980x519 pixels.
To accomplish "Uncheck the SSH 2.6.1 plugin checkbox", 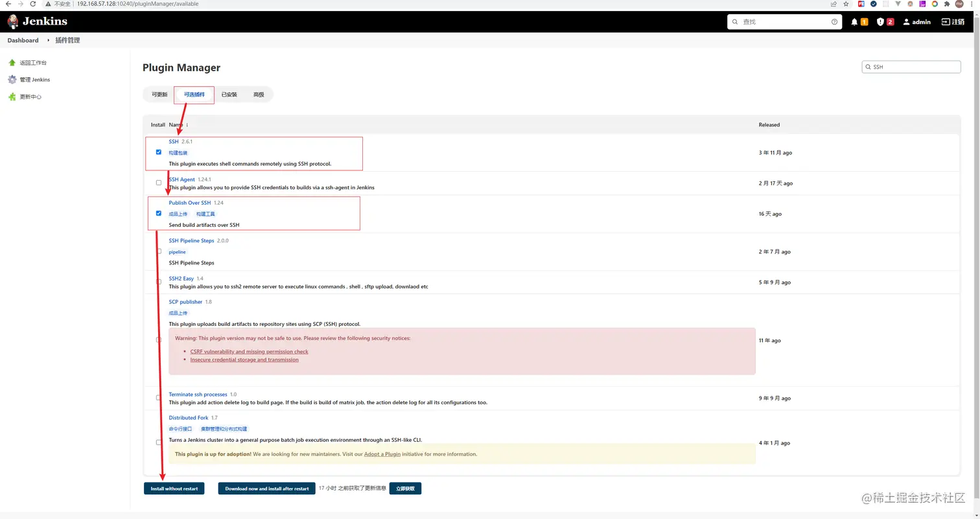I will pos(159,152).
